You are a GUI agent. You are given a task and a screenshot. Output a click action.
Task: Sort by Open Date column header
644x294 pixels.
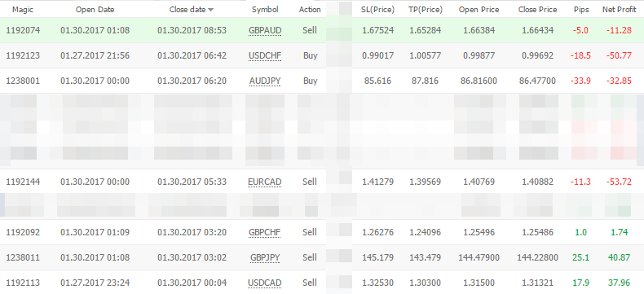pos(95,10)
